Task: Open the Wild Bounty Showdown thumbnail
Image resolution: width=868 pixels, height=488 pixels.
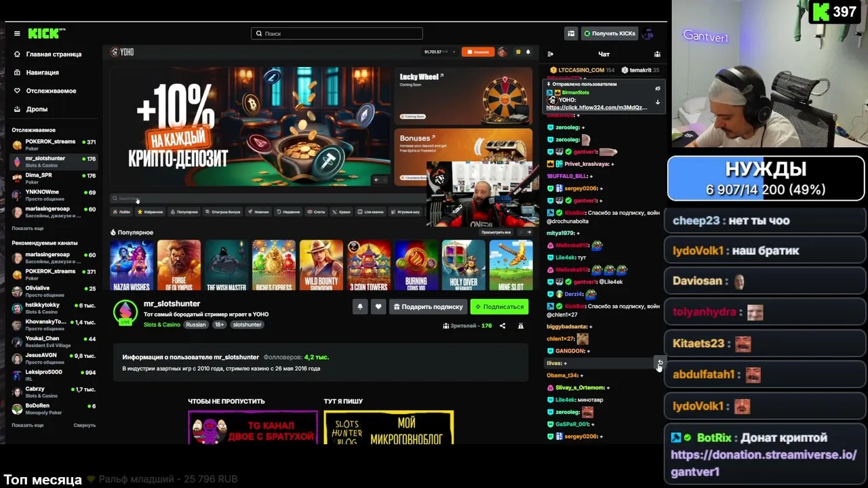Action: pyautogui.click(x=321, y=265)
